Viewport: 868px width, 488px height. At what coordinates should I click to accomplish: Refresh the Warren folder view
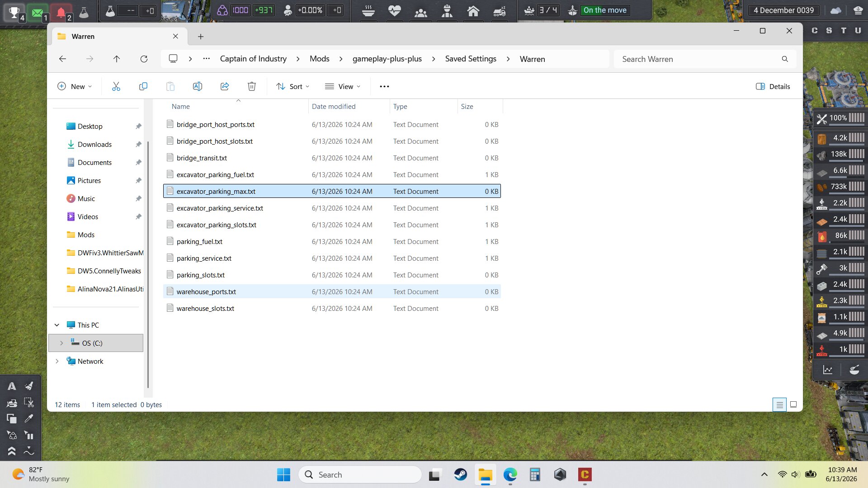click(x=144, y=59)
